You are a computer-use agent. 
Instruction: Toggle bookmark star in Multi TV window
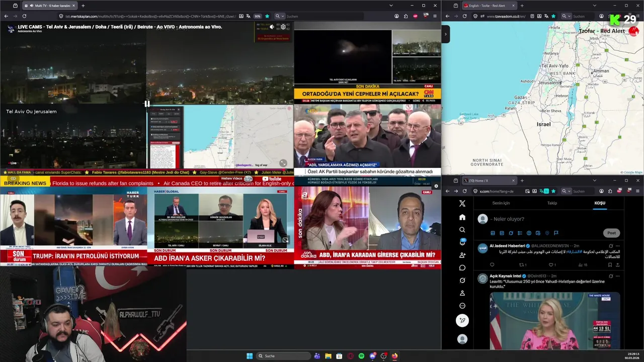point(267,16)
